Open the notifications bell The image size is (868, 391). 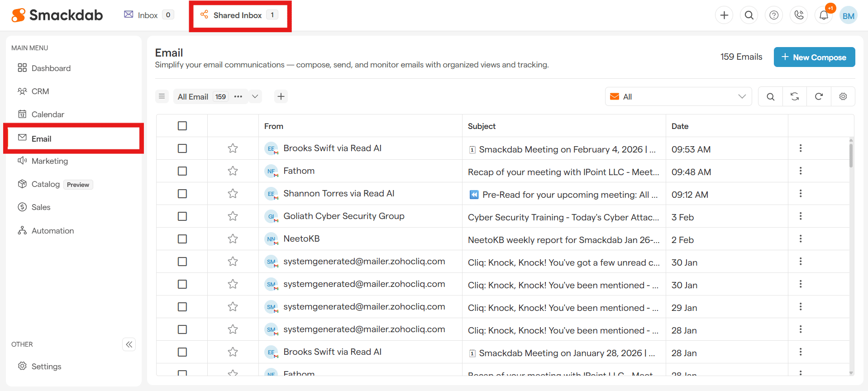click(x=824, y=15)
